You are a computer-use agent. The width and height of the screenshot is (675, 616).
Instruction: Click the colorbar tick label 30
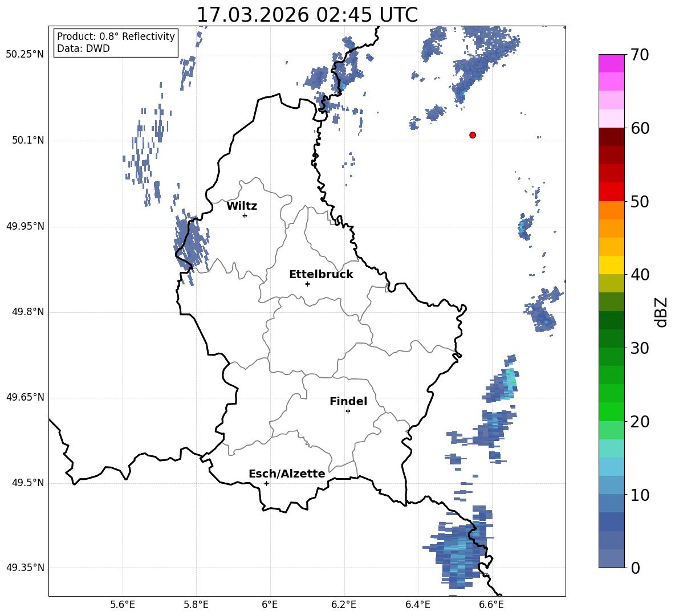pyautogui.click(x=640, y=348)
